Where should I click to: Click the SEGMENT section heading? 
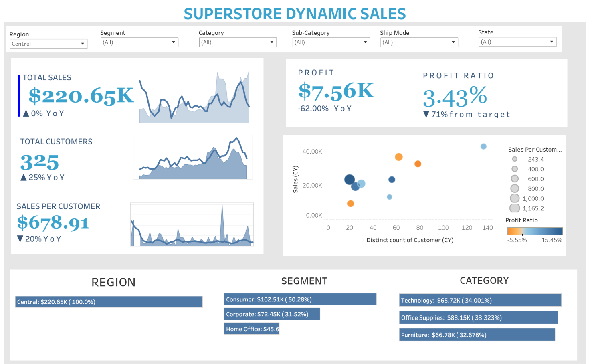click(304, 281)
